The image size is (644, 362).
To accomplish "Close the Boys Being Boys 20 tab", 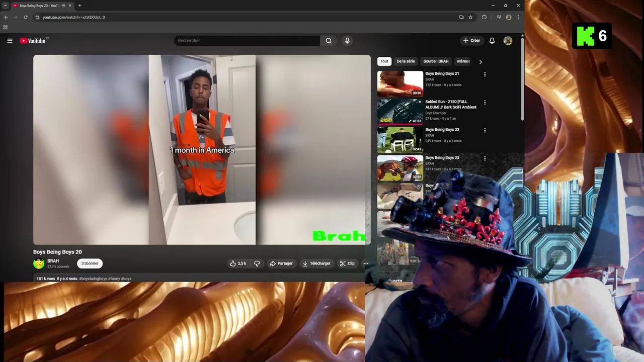I will coord(70,6).
